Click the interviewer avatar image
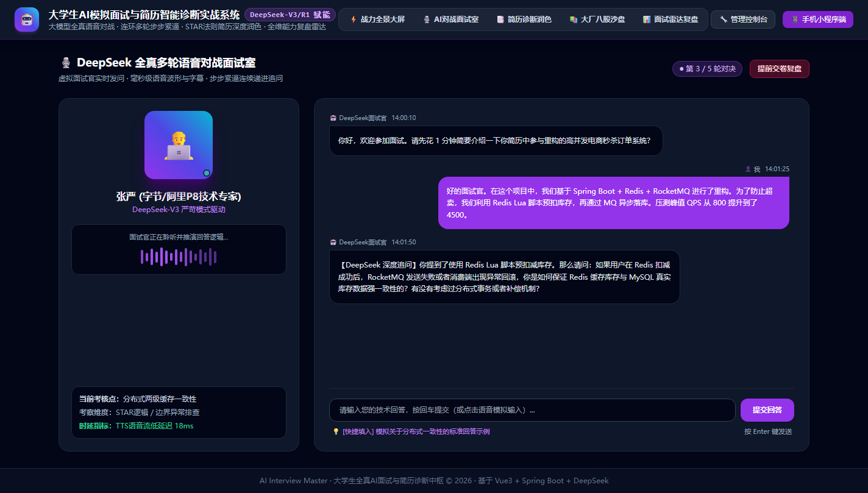868x493 pixels. [179, 145]
